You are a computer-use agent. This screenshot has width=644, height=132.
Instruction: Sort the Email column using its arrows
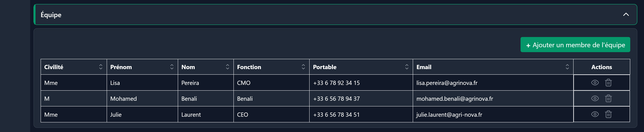tap(567, 67)
